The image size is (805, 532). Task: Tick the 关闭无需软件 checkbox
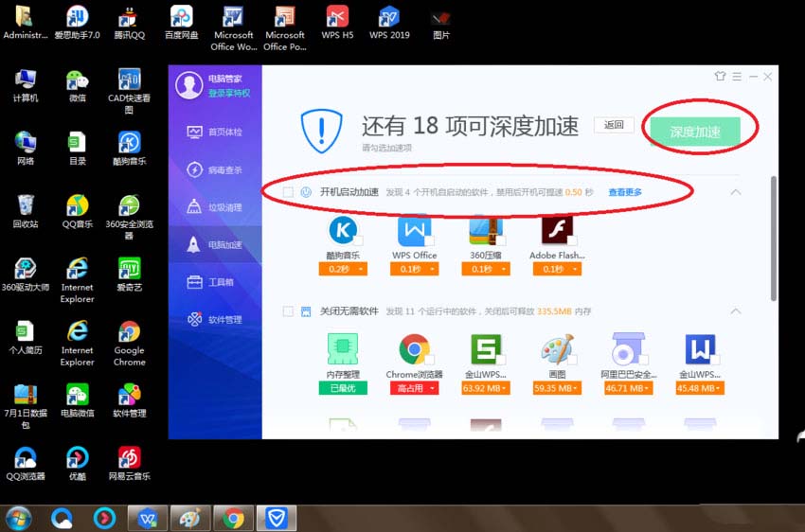(288, 311)
